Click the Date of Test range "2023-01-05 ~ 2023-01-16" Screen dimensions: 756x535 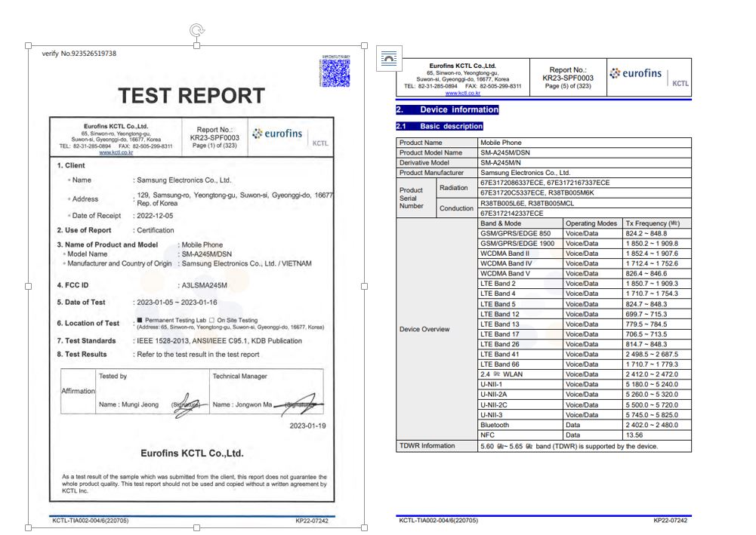(177, 303)
